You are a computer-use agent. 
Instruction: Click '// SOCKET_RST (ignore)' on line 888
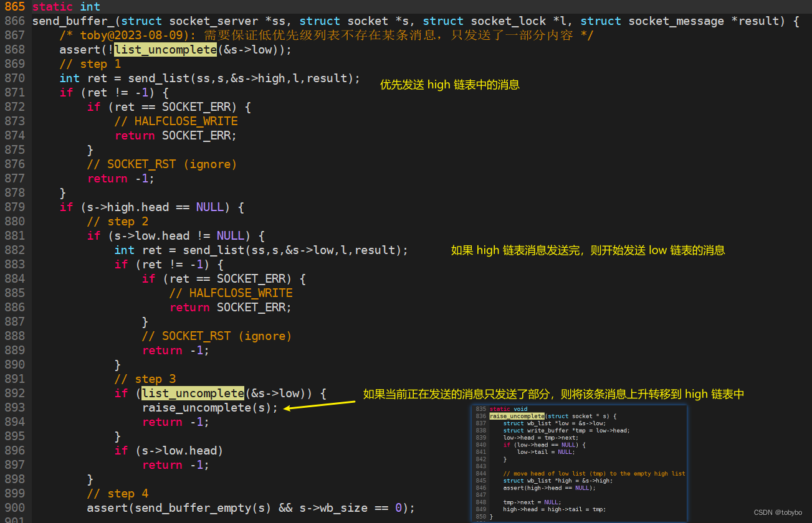click(x=217, y=336)
